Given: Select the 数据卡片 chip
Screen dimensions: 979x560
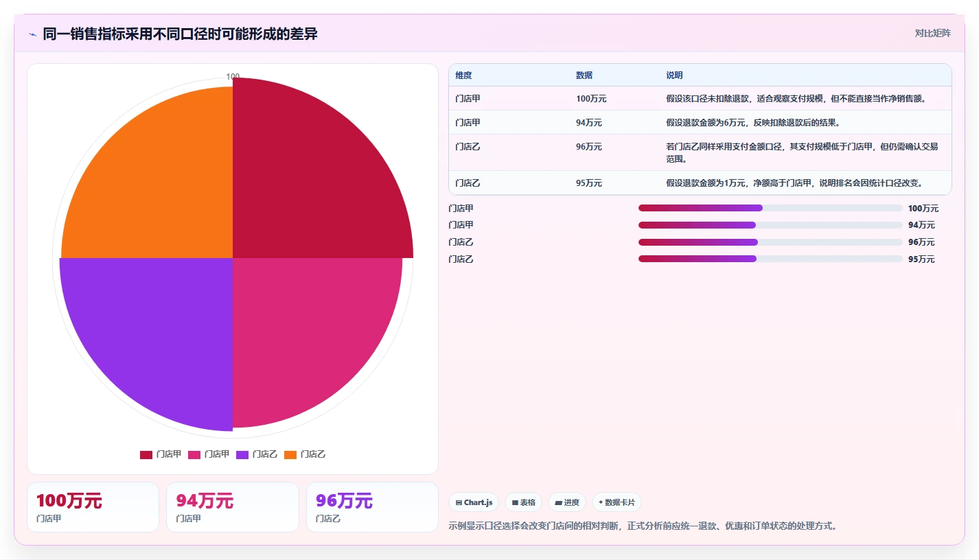Looking at the screenshot, I should coord(617,502).
